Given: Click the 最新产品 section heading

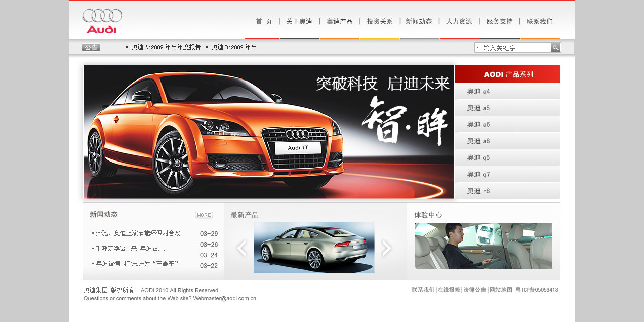Looking at the screenshot, I should click(x=245, y=215).
